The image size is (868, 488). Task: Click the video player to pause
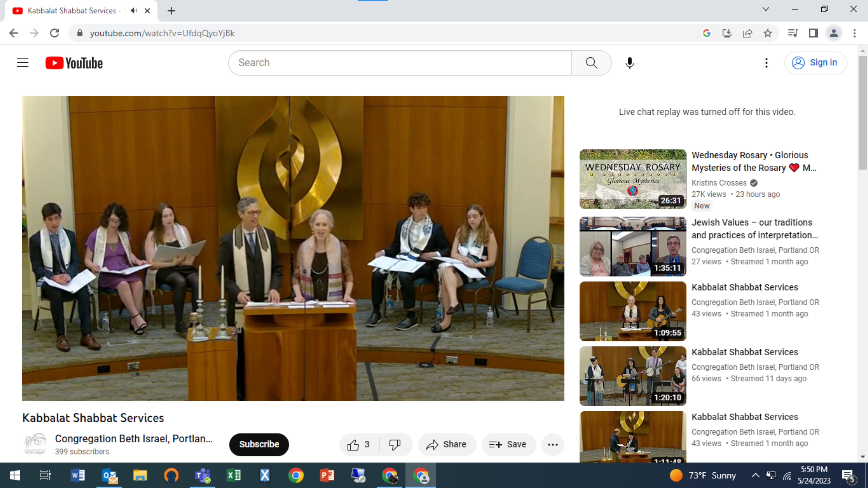(x=293, y=248)
